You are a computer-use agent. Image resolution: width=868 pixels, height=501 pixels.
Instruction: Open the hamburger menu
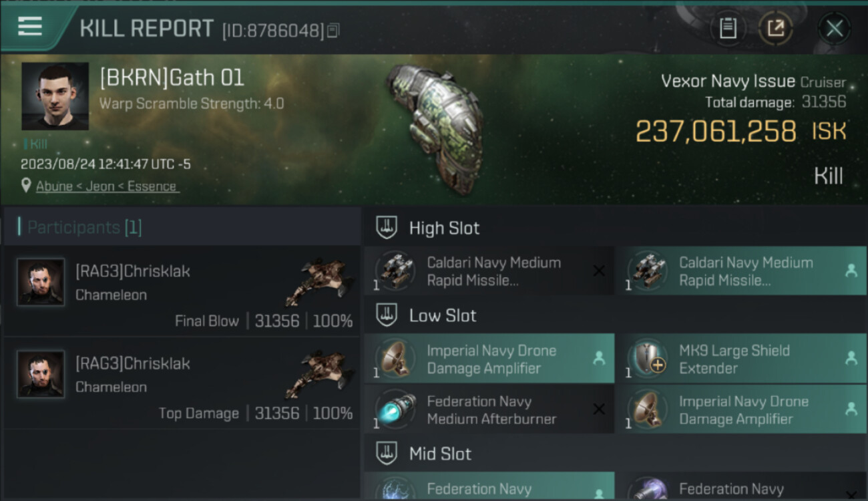click(30, 27)
